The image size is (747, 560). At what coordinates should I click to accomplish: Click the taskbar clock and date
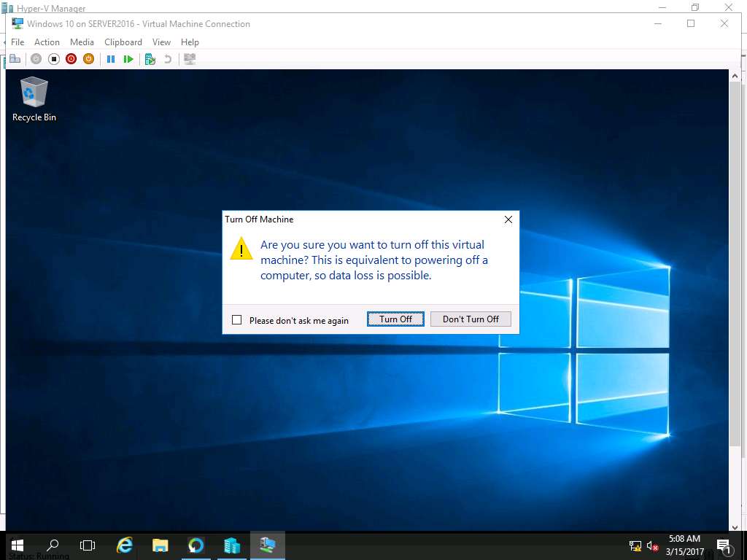point(684,545)
